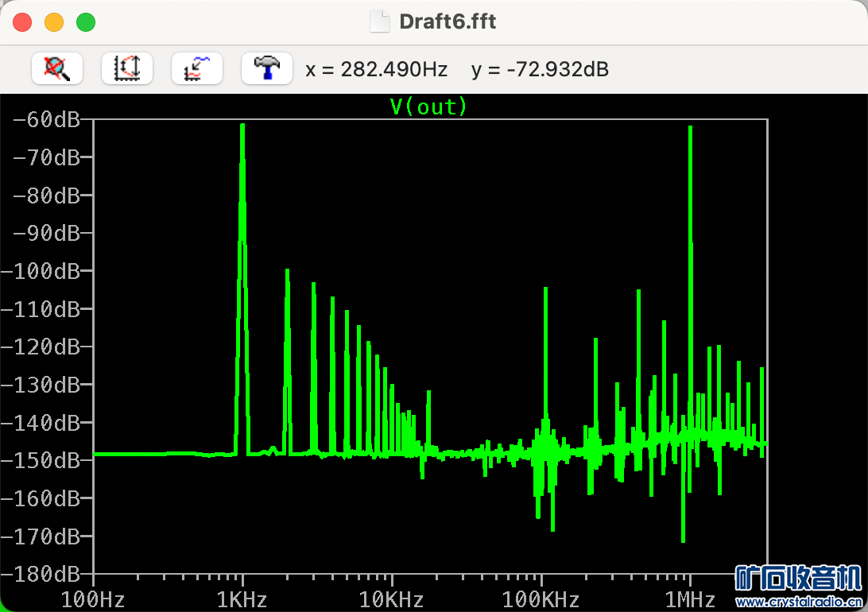The width and height of the screenshot is (868, 612).
Task: Click the yellow minimize window button
Action: tap(54, 22)
